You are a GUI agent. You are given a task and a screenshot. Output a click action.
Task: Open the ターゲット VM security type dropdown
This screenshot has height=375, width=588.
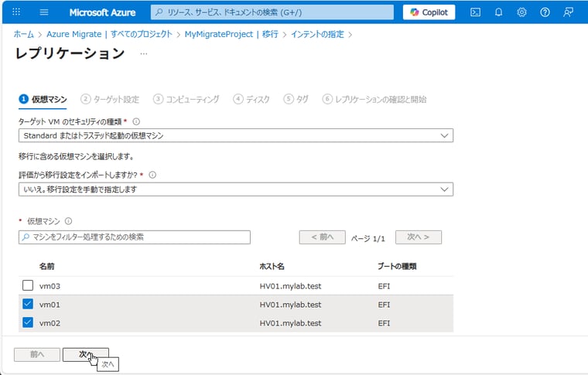pos(236,135)
